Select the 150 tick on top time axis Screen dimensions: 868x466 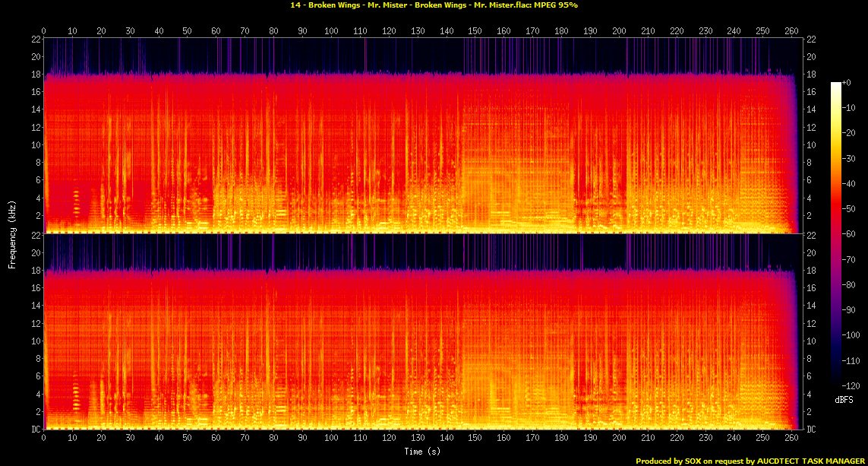pos(475,31)
